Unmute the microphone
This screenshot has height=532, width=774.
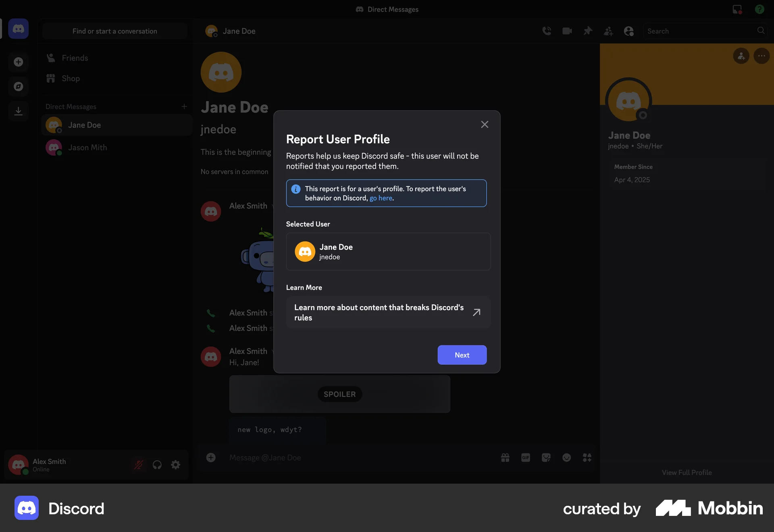138,465
